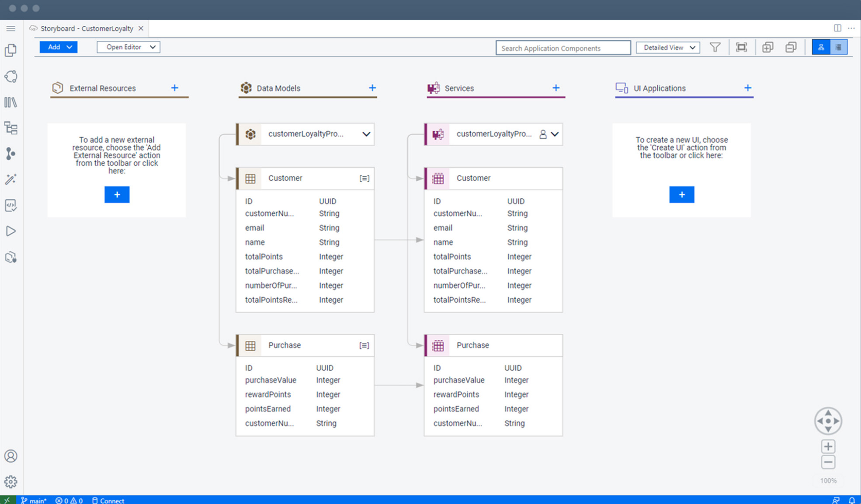Click the fit-to-screen icon in the toolbar
This screenshot has height=504, width=861.
point(742,47)
